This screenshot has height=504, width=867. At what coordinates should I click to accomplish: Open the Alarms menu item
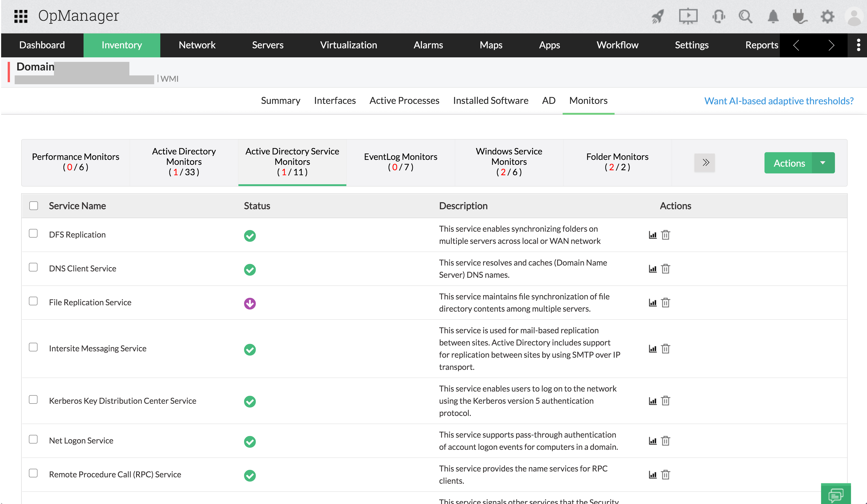pos(428,45)
